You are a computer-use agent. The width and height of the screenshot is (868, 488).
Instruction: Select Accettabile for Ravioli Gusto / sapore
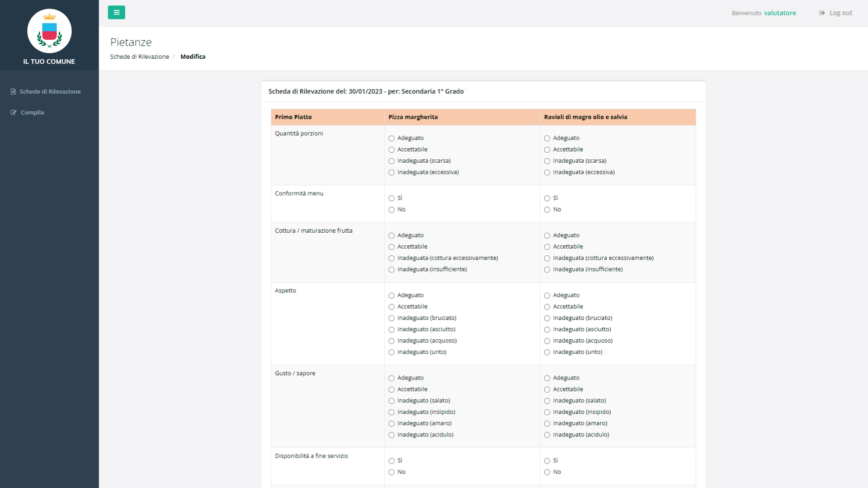pos(547,389)
